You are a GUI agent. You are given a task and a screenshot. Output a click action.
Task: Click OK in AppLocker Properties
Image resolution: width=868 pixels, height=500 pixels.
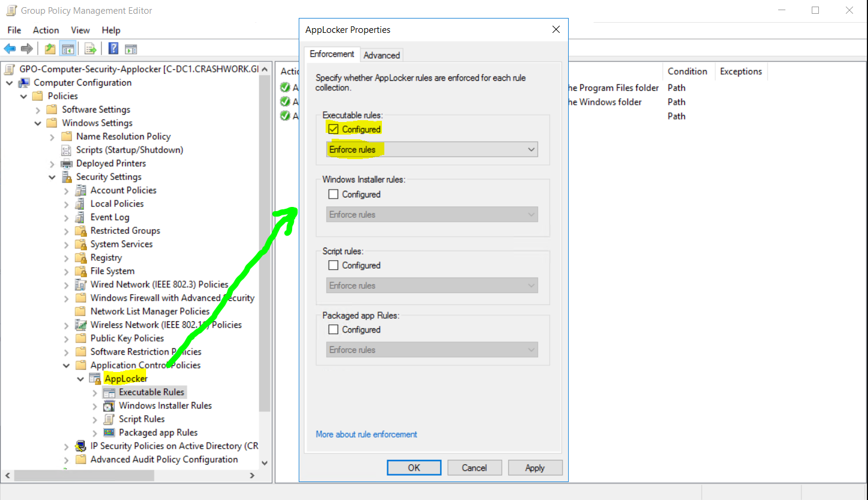coord(414,468)
